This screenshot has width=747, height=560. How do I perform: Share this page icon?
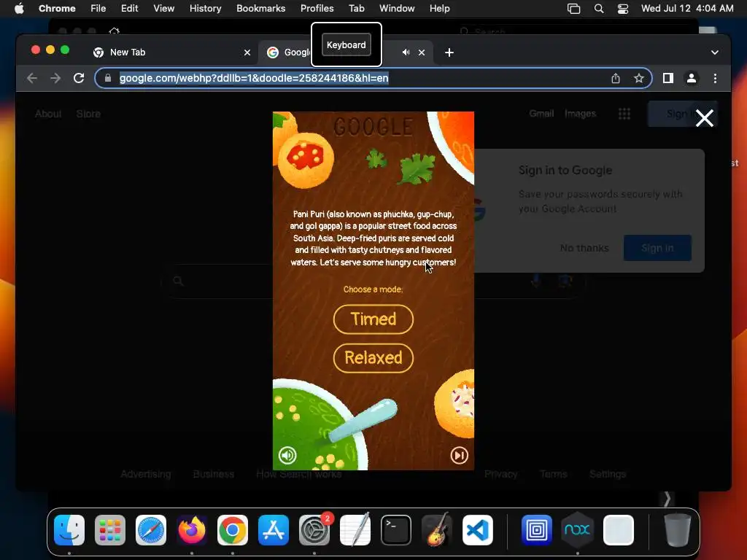tap(616, 78)
